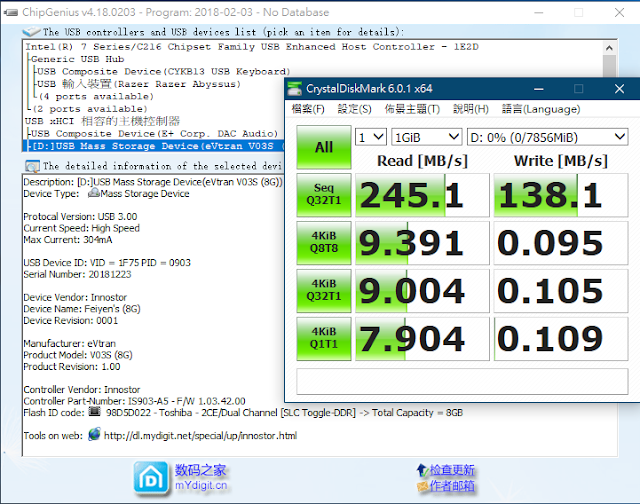
Task: Open the 数码之家 mYdigit.cn link
Action: (x=201, y=477)
